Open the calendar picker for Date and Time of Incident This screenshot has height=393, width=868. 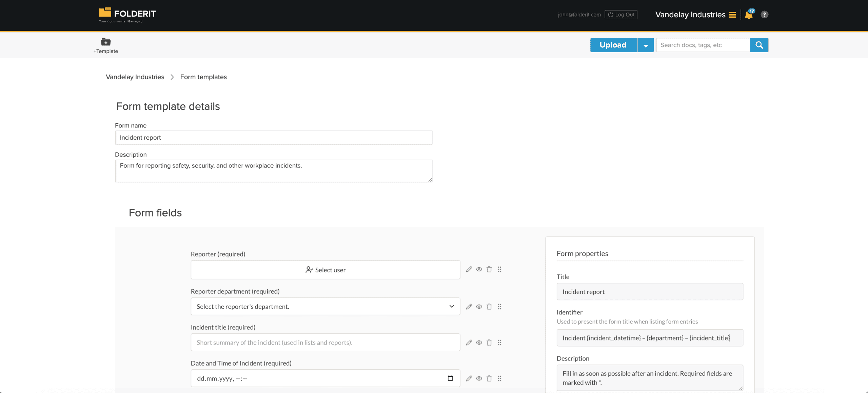click(450, 377)
